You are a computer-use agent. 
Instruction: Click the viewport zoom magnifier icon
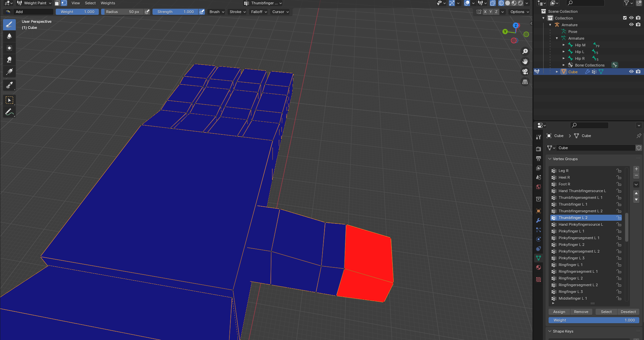tap(525, 51)
